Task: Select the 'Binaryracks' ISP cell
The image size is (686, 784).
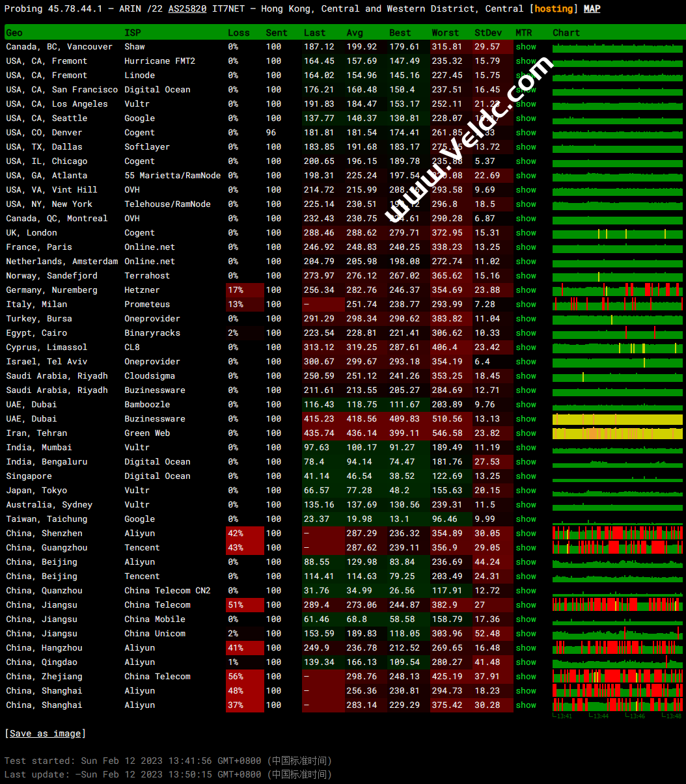Action: click(152, 333)
